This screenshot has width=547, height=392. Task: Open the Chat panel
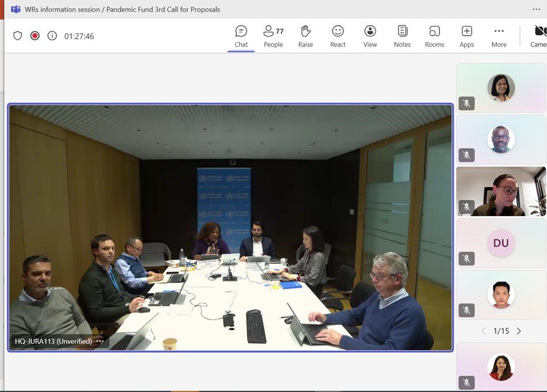[241, 36]
